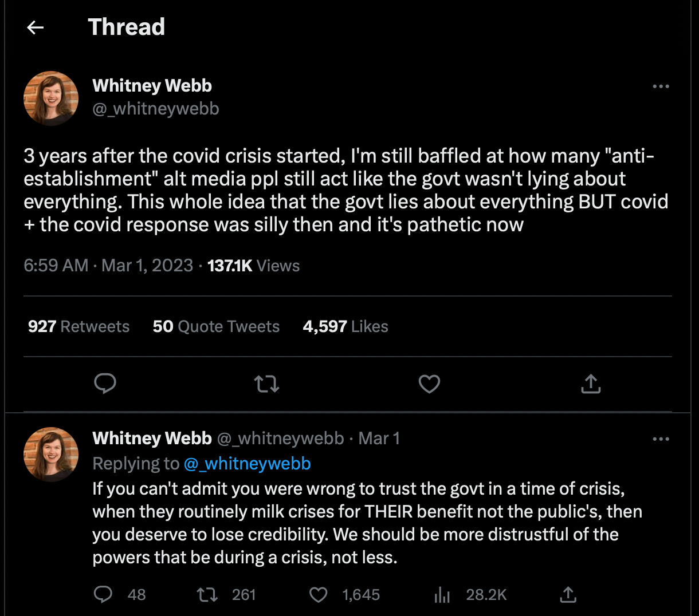The image size is (699, 616).
Task: Share the reply tweet
Action: click(567, 595)
